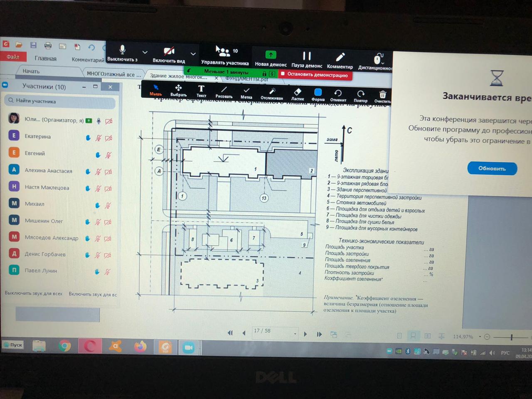Image resolution: width=532 pixels, height=399 pixels.
Task: Toggle organizer's camera icon in participants list
Action: [108, 121]
